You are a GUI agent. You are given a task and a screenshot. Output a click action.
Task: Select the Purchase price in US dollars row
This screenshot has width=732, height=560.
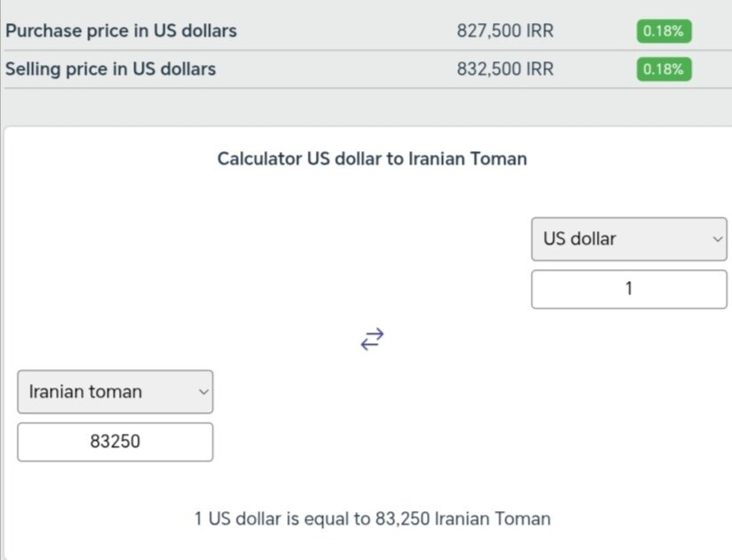pos(122,30)
